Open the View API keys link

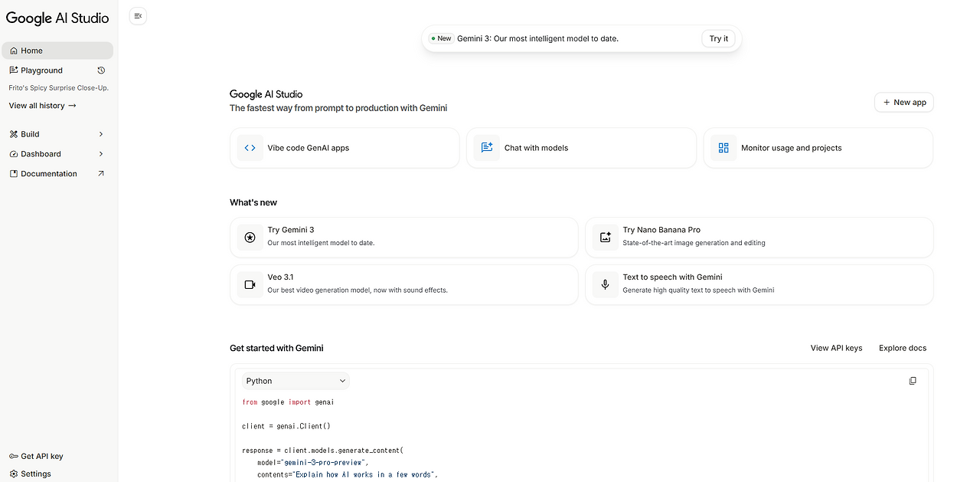(x=836, y=348)
